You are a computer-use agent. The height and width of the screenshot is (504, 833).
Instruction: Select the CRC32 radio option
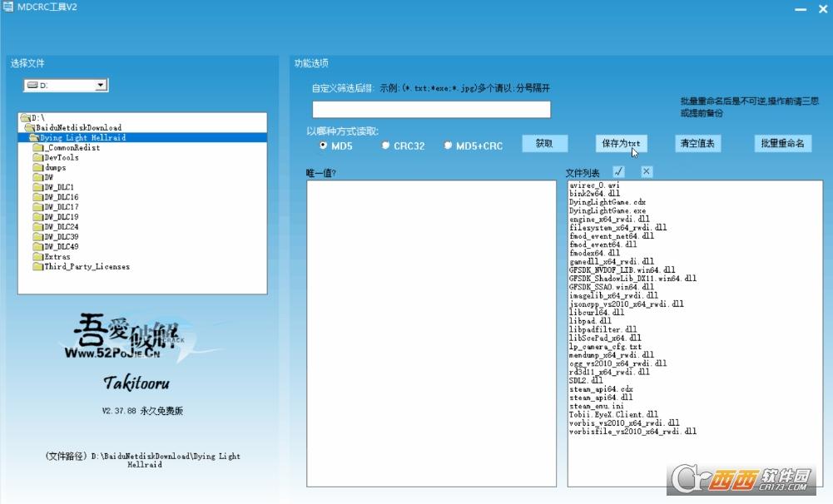coord(385,145)
